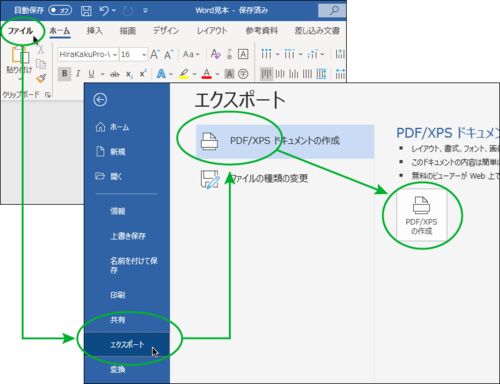Open 印刷 in the backstage sidebar
This screenshot has width=500, height=384.
click(127, 295)
